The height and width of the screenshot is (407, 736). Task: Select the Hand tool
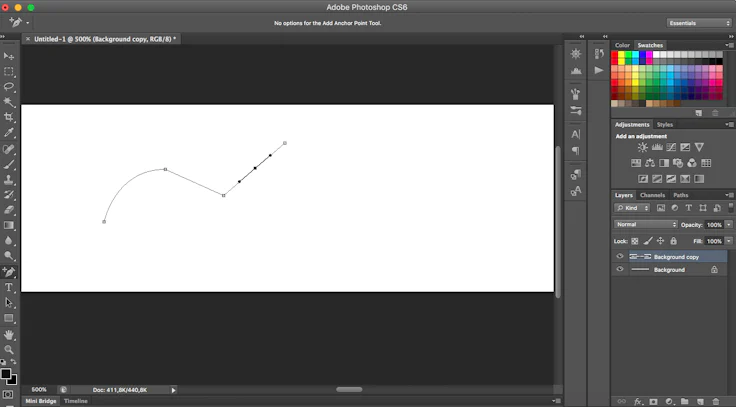tap(8, 335)
